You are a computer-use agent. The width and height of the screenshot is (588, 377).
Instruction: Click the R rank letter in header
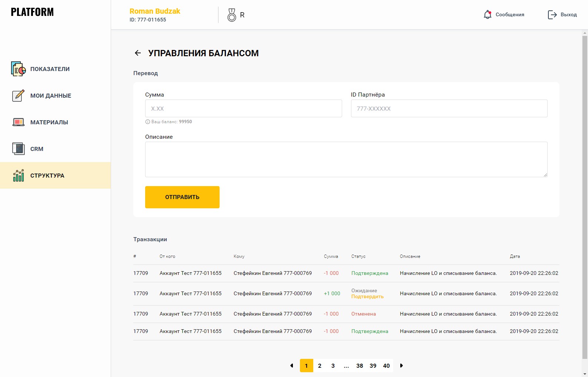click(x=242, y=15)
